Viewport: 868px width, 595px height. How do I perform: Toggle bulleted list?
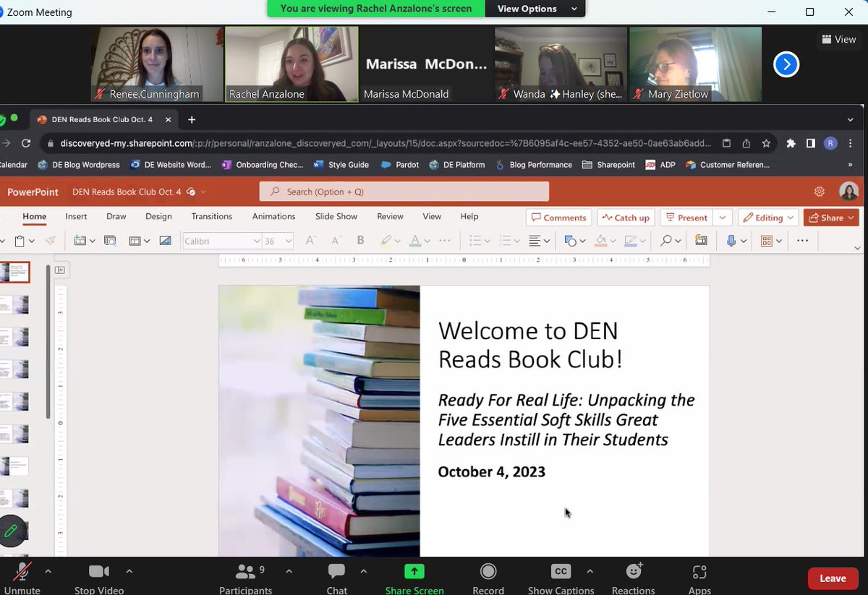(x=475, y=241)
